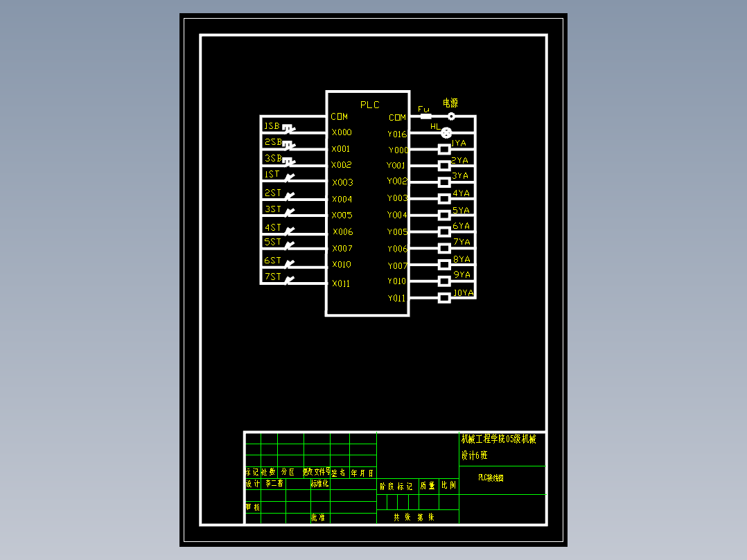Click the 比例 header cell
Image resolution: width=747 pixels, height=560 pixels.
(449, 485)
